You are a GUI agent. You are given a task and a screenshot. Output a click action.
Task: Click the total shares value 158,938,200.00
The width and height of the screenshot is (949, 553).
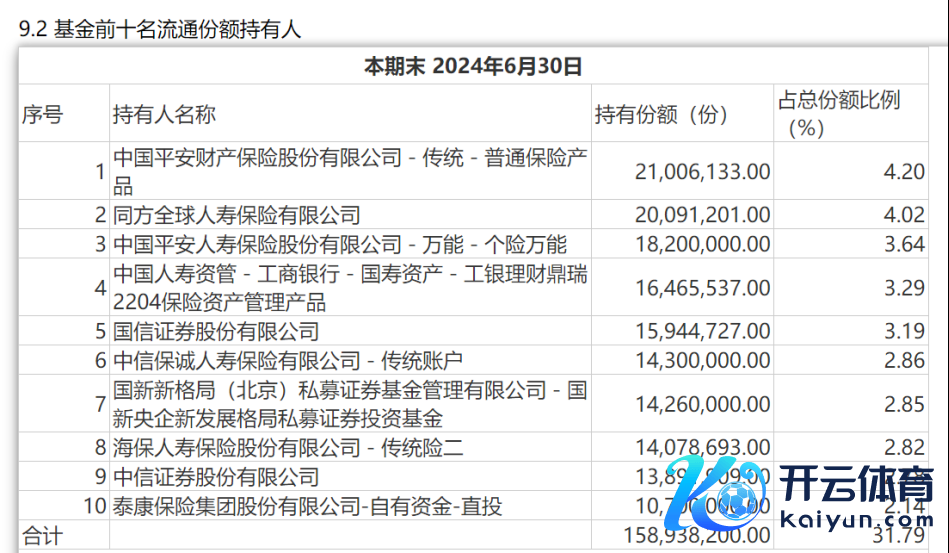(x=697, y=535)
